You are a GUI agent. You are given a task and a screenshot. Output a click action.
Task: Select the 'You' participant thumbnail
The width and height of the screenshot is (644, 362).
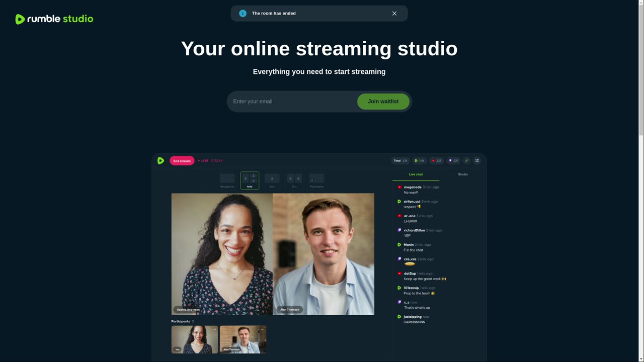coord(195,339)
